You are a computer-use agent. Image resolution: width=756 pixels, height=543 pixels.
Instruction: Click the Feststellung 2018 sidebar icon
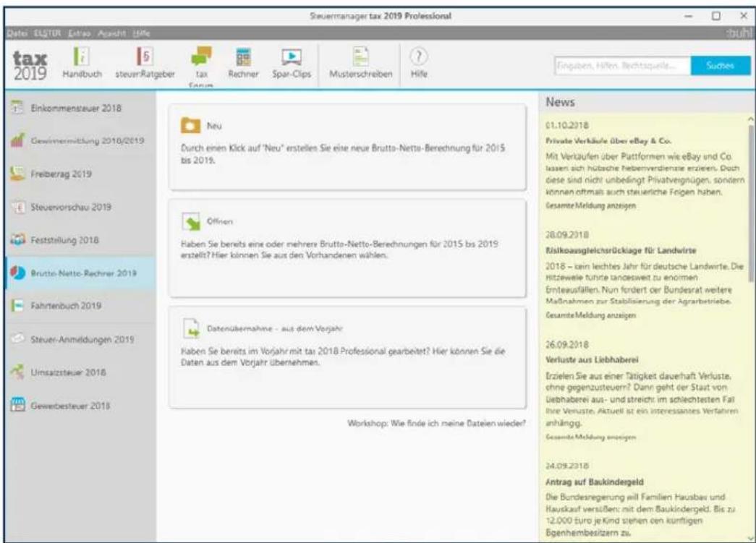(18, 239)
